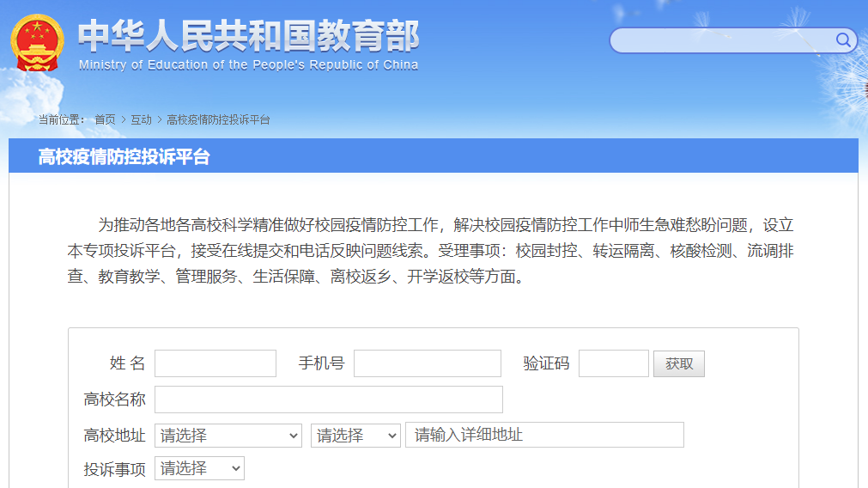Click the 姓名 input field
The image size is (868, 488).
pos(215,363)
